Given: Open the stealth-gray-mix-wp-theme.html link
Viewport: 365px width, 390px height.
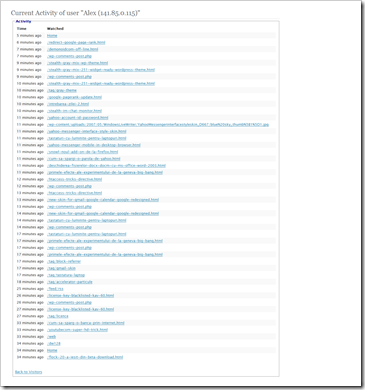Looking at the screenshot, I should tap(77, 63).
